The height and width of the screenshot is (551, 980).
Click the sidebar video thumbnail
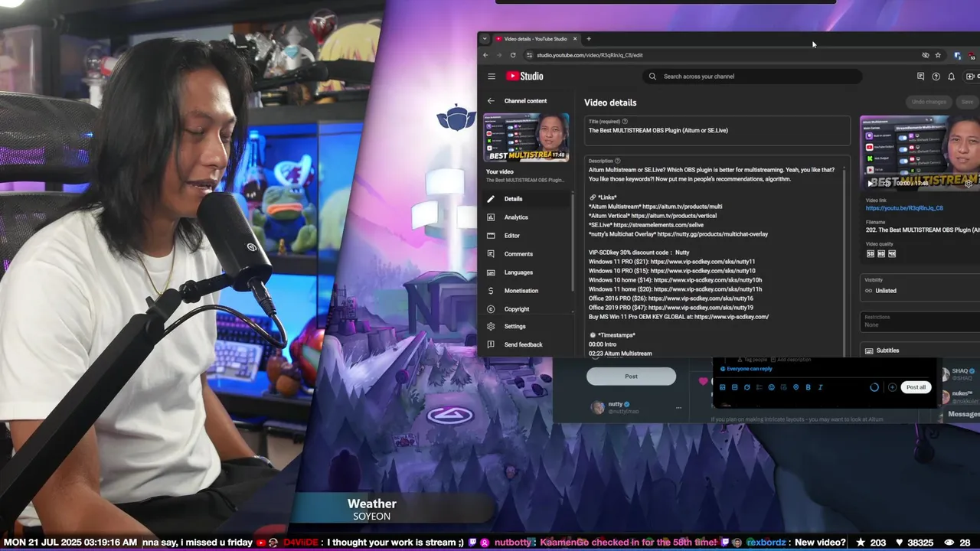[526, 138]
